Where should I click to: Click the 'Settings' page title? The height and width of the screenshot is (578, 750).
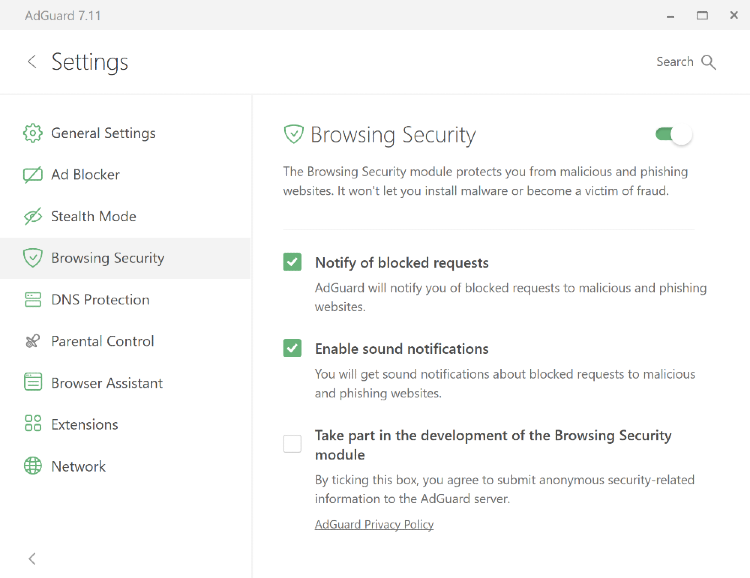(90, 62)
